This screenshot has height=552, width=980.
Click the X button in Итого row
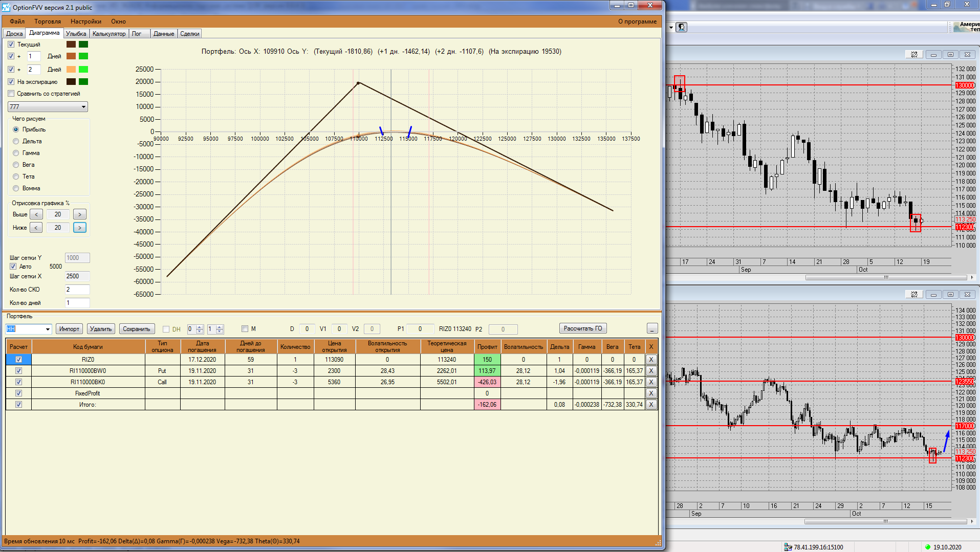point(651,405)
